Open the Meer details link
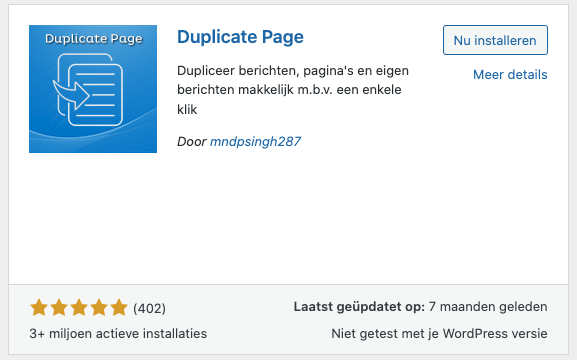Image resolution: width=577 pixels, height=360 pixels. [510, 75]
